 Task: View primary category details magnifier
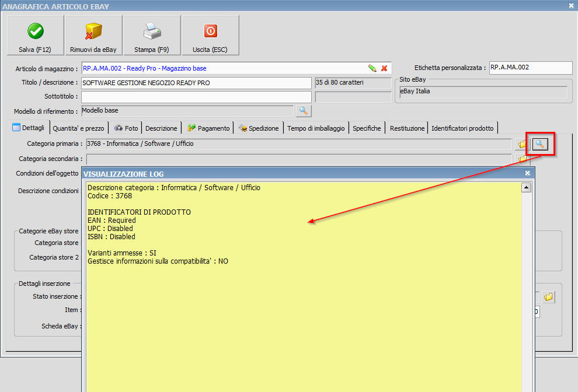[x=540, y=145]
